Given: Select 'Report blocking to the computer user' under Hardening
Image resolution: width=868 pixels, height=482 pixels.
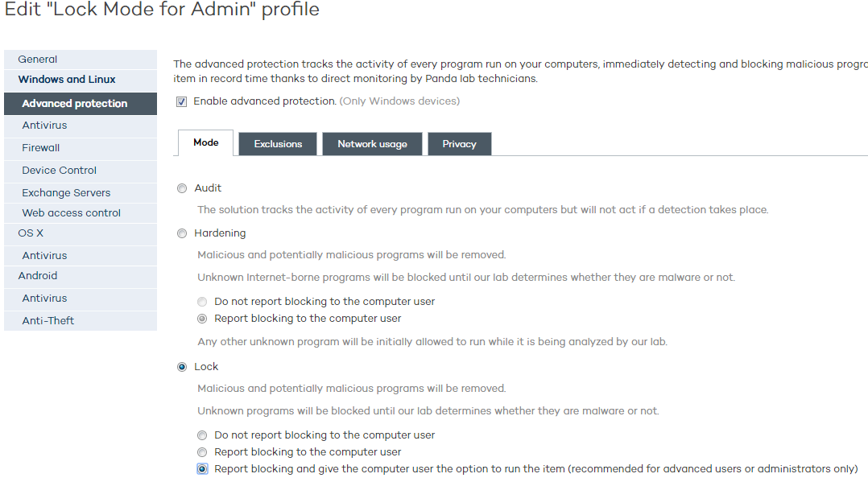Looking at the screenshot, I should 202,319.
